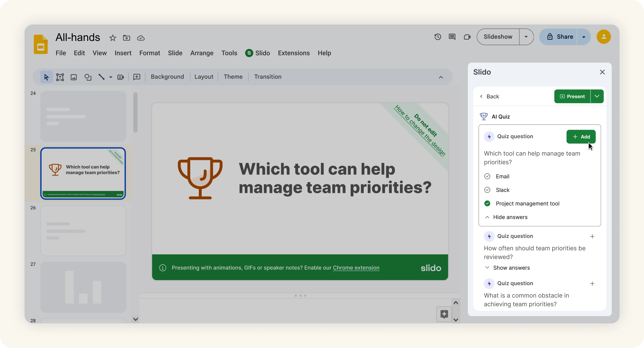Star the All-hands presentation
The image size is (644, 348).
click(112, 38)
